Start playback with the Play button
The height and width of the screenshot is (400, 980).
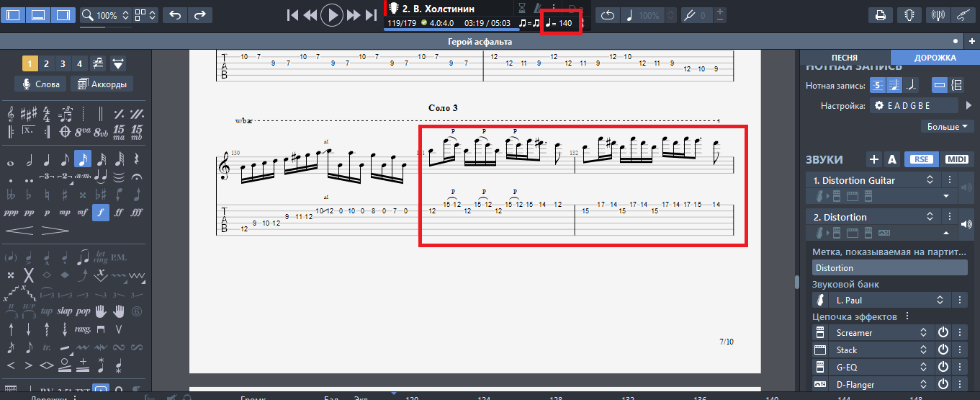coord(331,15)
